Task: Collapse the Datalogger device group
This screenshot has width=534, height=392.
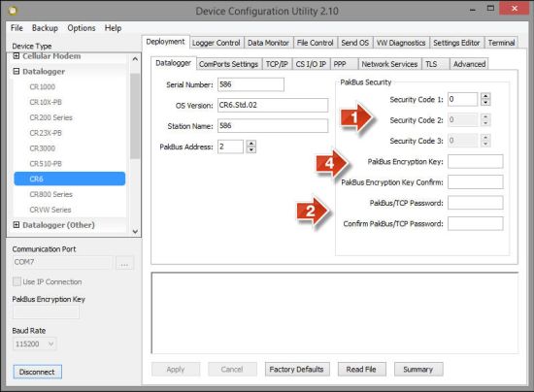Action: (16, 71)
